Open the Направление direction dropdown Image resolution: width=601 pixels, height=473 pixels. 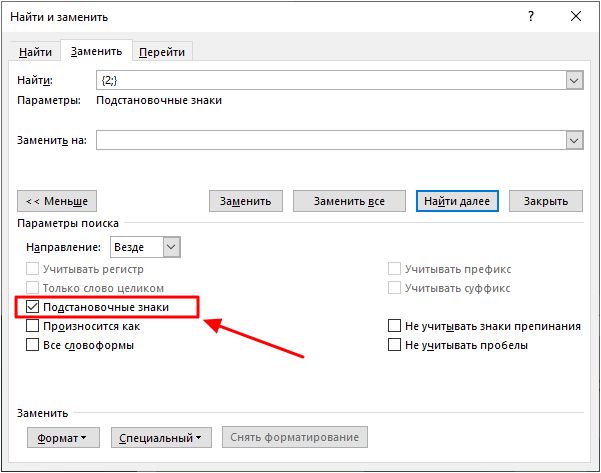171,247
